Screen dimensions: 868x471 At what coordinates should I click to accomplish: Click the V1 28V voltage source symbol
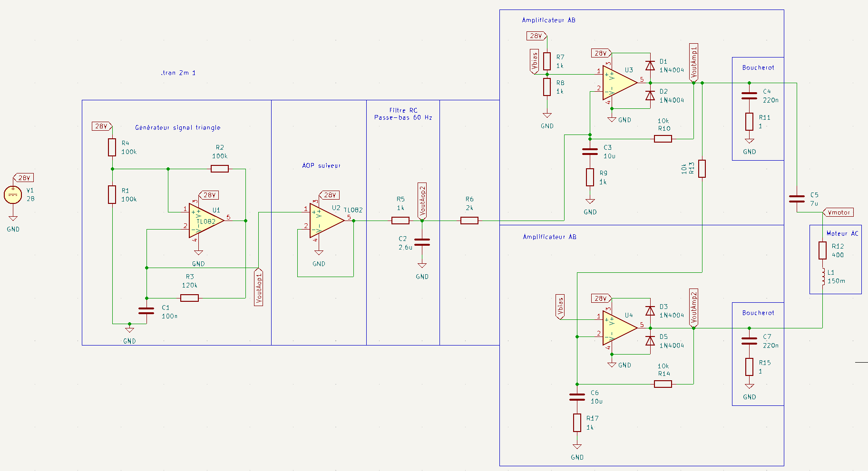click(x=13, y=194)
